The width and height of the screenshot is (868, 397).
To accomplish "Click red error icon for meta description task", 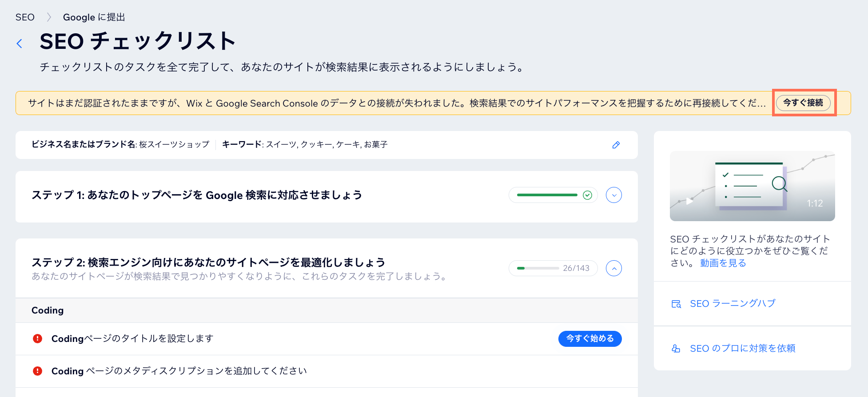I will coord(38,371).
